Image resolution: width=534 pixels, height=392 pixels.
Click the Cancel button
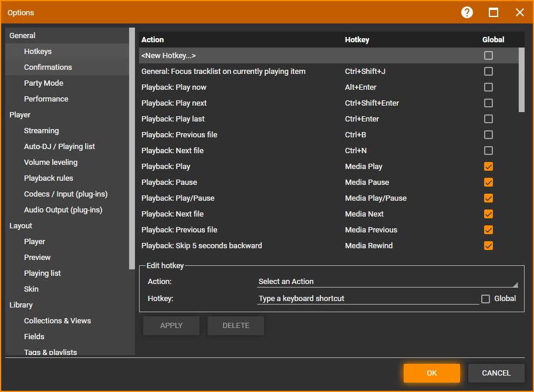(496, 373)
